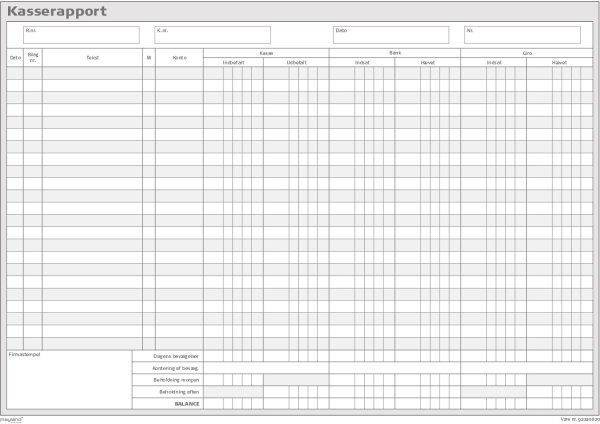
Task: Click the Indbetalt sub-header under Kasse
Action: [x=233, y=62]
